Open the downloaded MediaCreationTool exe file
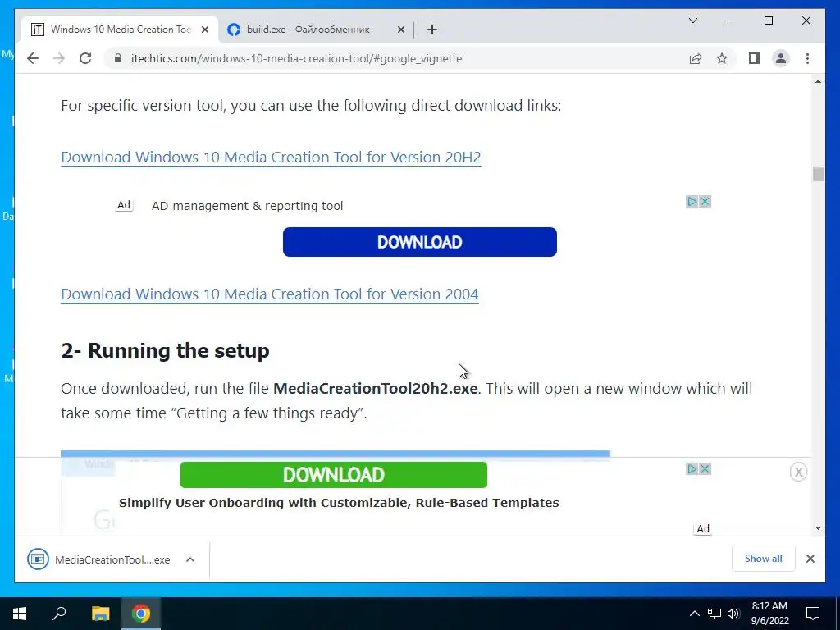The height and width of the screenshot is (630, 840). click(99, 559)
